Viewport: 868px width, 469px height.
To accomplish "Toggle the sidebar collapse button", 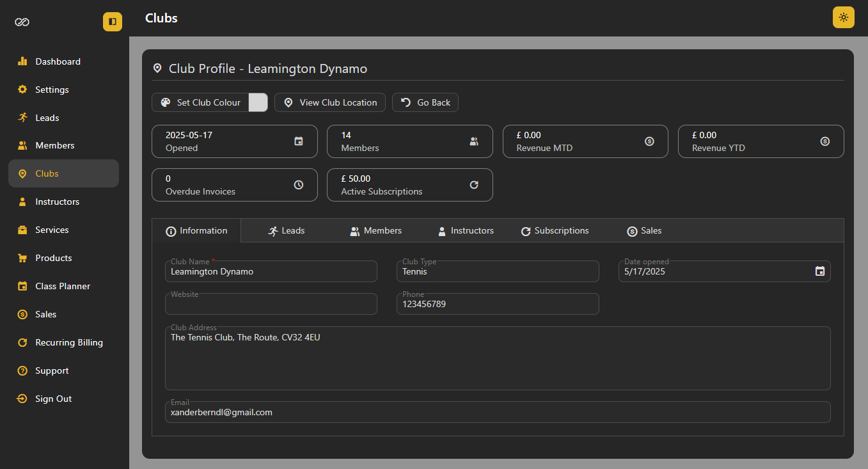I will [113, 22].
